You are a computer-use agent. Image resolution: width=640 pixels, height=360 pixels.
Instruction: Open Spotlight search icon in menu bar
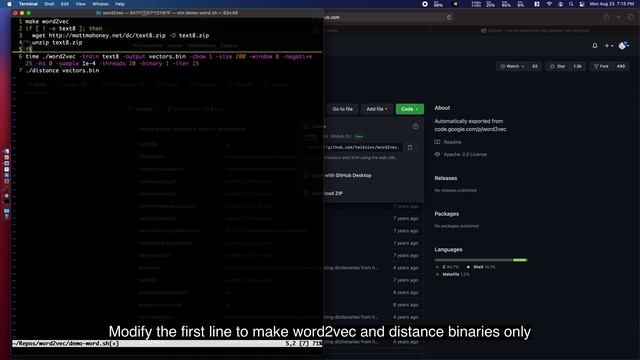point(571,4)
